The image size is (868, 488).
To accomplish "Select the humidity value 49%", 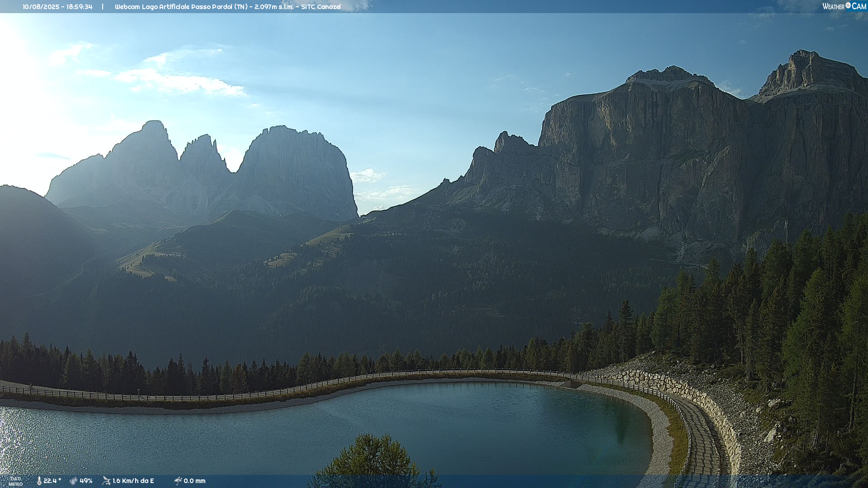I will click(x=86, y=481).
